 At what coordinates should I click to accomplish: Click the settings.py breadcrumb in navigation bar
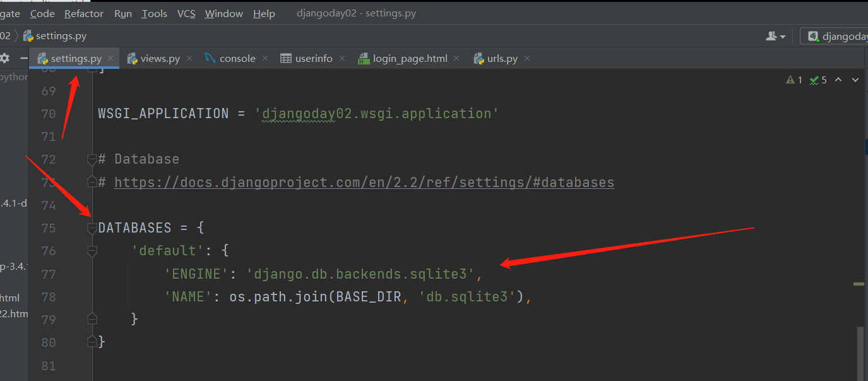(55, 36)
